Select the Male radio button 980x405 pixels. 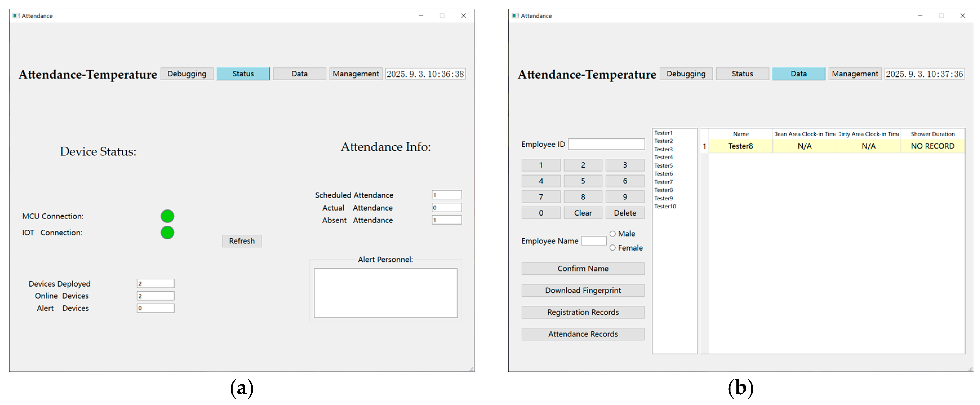612,234
